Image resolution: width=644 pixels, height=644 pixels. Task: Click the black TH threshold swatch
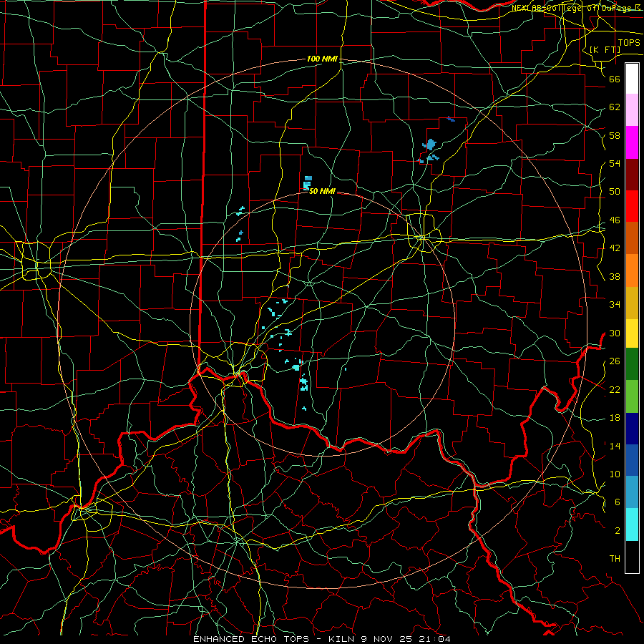[x=632, y=557]
